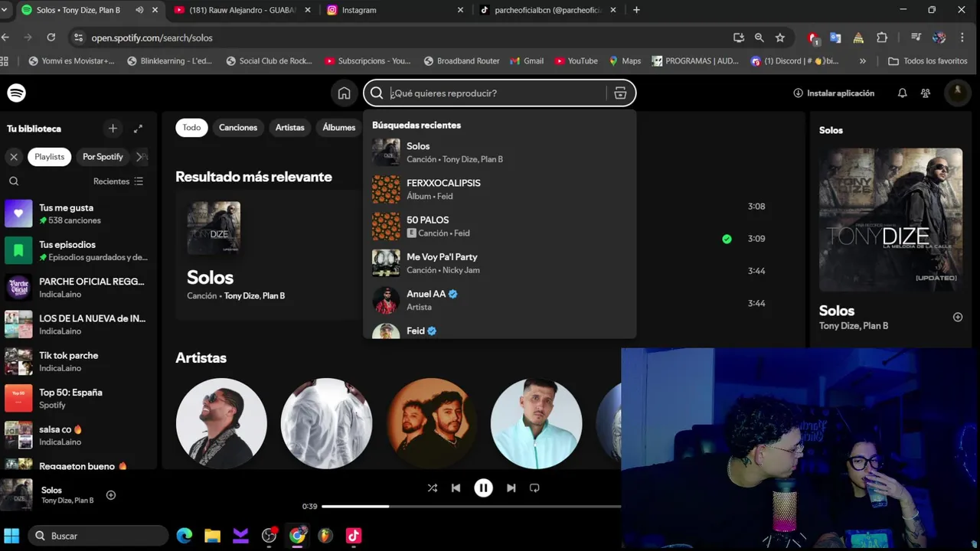The width and height of the screenshot is (980, 551).
Task: Toggle shuffle playback
Action: click(x=433, y=487)
